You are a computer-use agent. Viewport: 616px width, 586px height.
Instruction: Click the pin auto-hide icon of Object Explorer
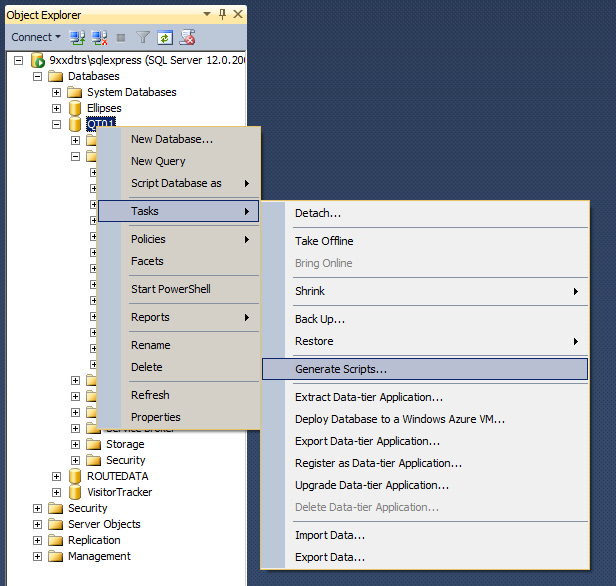[x=221, y=15]
